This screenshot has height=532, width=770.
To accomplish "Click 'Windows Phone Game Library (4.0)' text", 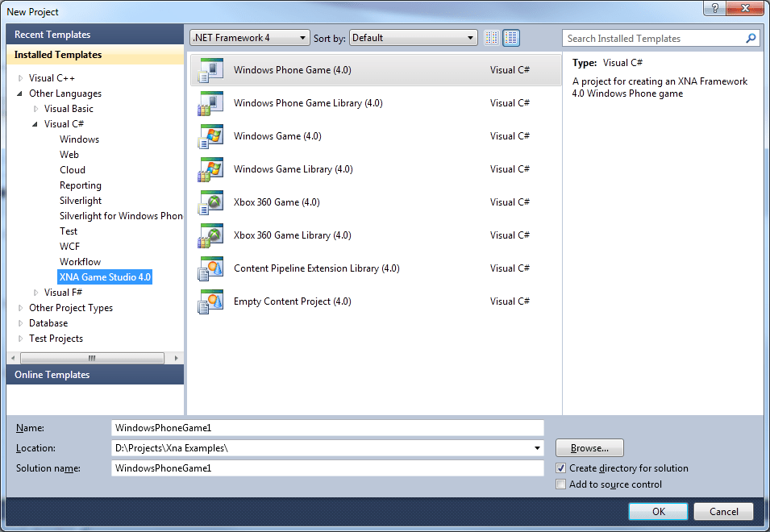I will [x=308, y=103].
